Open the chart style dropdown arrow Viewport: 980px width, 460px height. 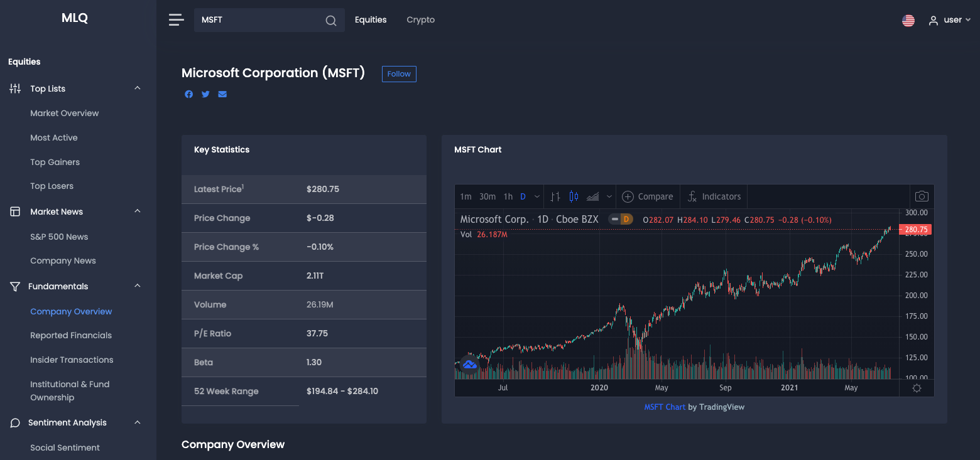[x=609, y=196]
